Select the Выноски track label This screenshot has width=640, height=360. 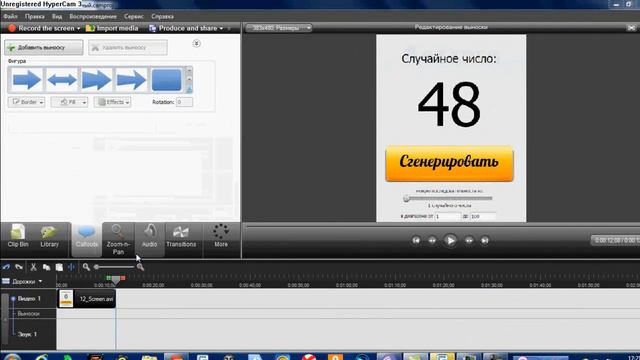click(x=29, y=313)
